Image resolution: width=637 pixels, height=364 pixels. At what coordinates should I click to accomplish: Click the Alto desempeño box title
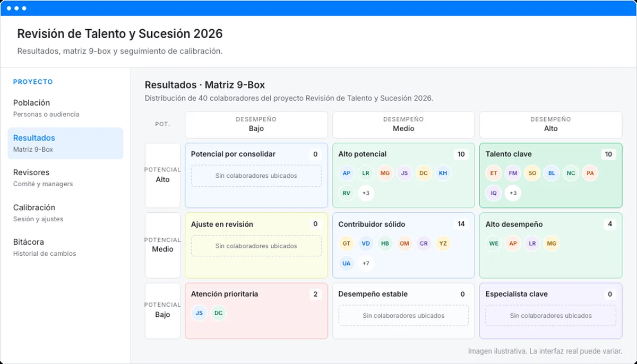[x=514, y=224]
